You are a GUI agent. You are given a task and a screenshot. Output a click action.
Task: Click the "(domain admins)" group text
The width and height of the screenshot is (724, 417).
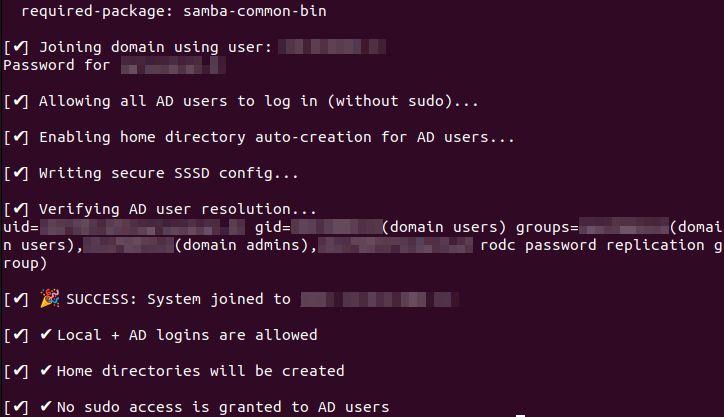(x=243, y=245)
